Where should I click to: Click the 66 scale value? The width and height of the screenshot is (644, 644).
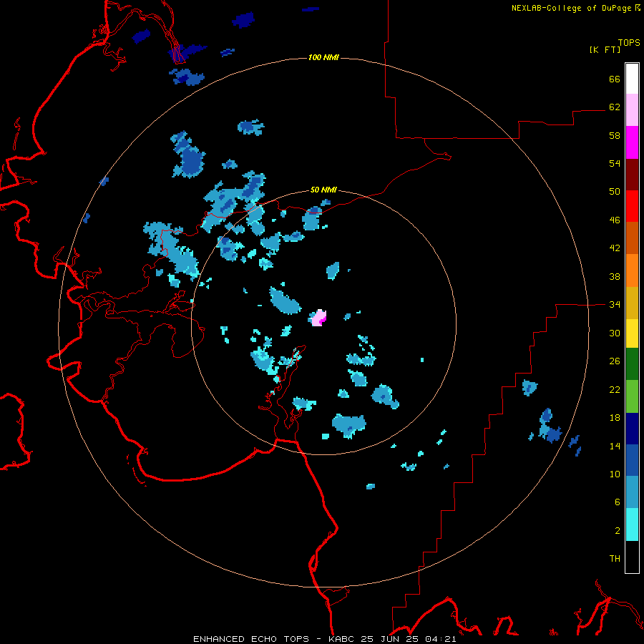(615, 79)
